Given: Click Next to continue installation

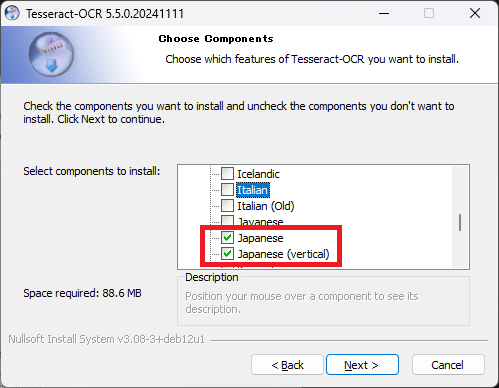Looking at the screenshot, I should [x=362, y=365].
